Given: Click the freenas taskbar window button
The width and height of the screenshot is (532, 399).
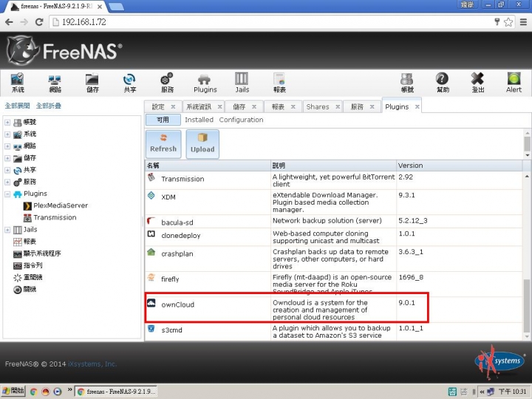Looking at the screenshot, I should coord(116,392).
